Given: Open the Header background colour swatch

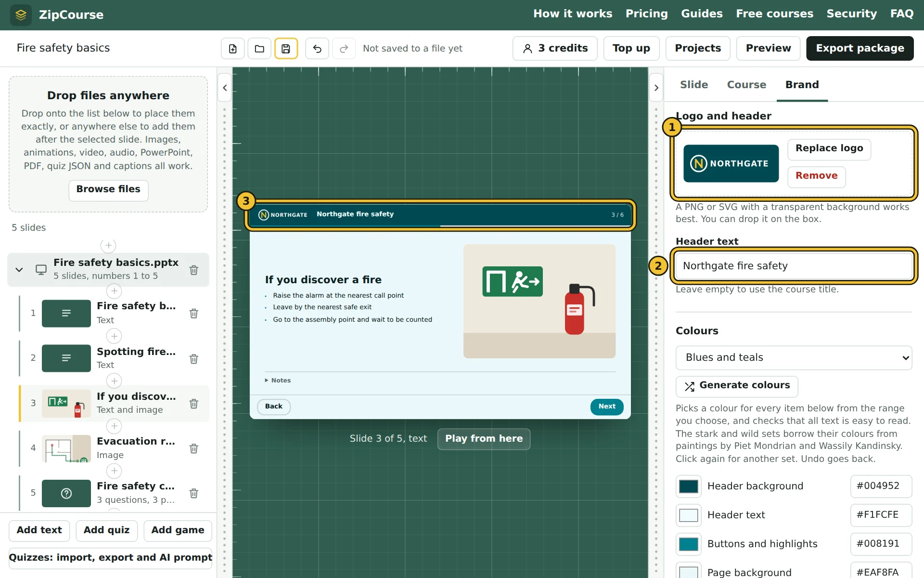Looking at the screenshot, I should pos(688,486).
